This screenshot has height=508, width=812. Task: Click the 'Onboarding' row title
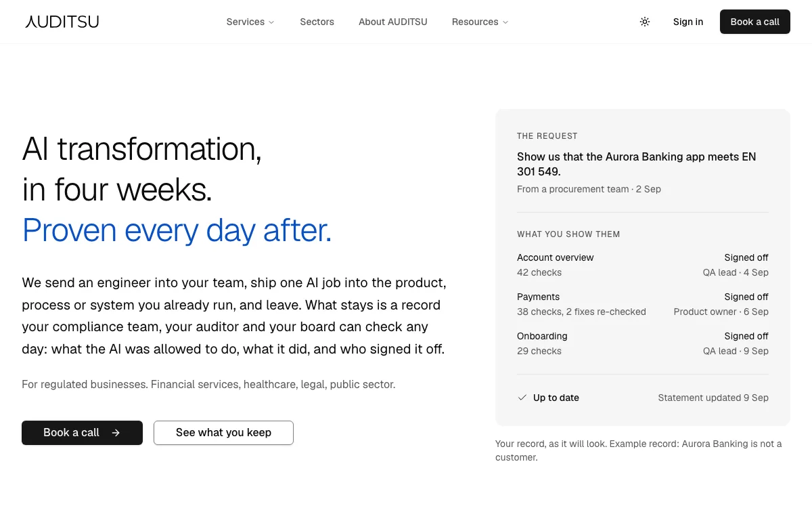click(542, 336)
